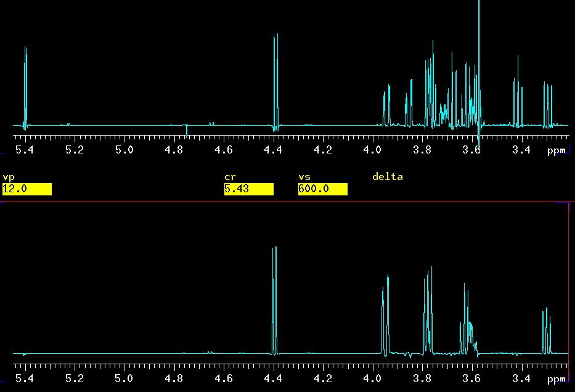The image size is (575, 392).
Task: Click the vp value field showing 12.0
Action: coord(27,189)
